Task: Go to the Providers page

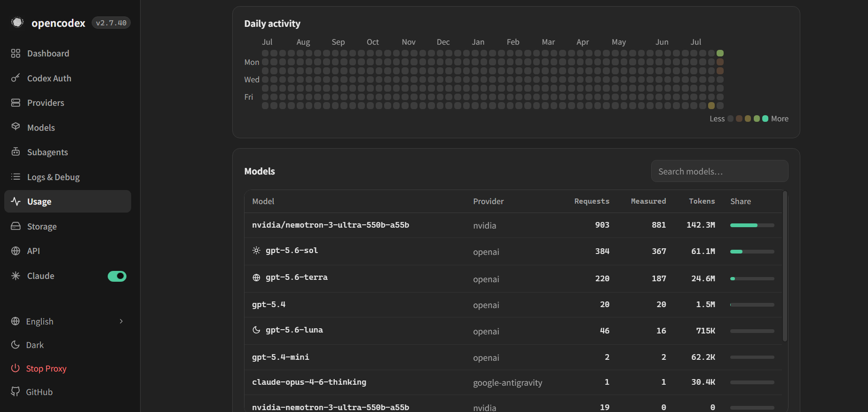Action: pyautogui.click(x=68, y=103)
